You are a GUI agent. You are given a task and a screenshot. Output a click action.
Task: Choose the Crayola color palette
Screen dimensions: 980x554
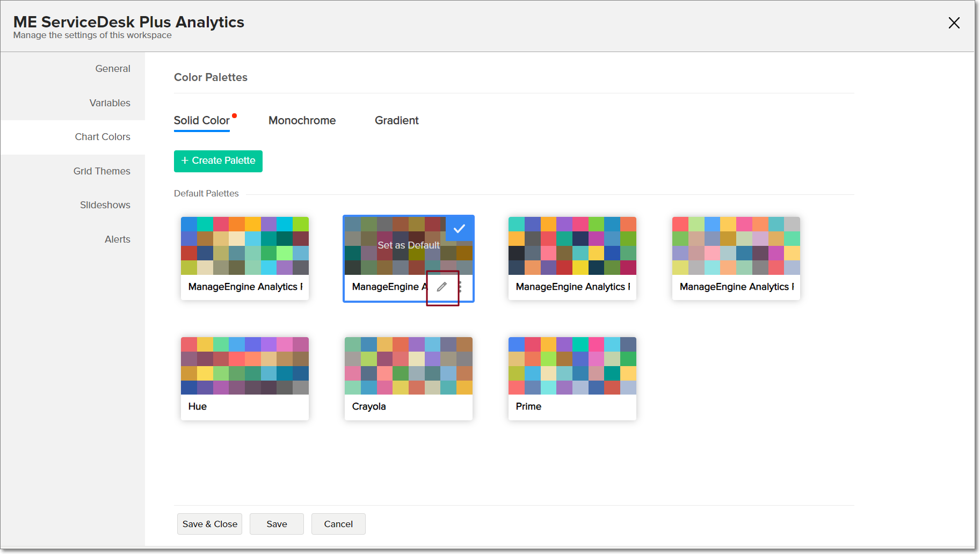[408, 367]
